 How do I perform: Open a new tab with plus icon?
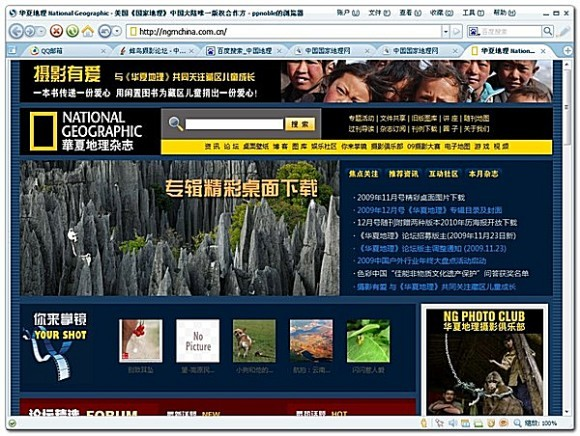point(567,50)
